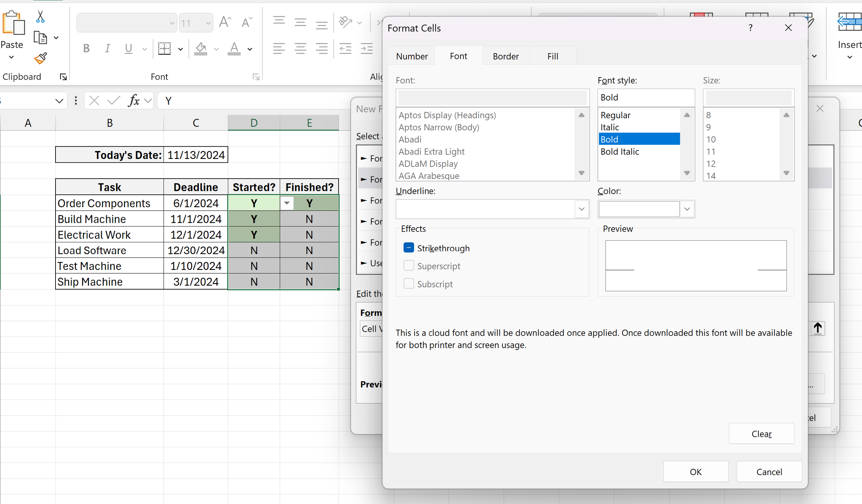Open the in-cell dropdown next to Y
Screen dimensions: 862x504
[287, 203]
